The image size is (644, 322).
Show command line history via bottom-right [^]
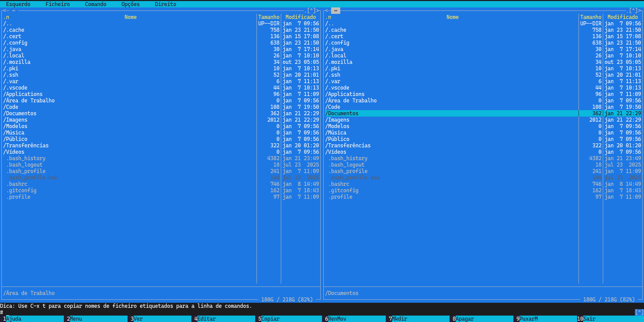(639, 312)
